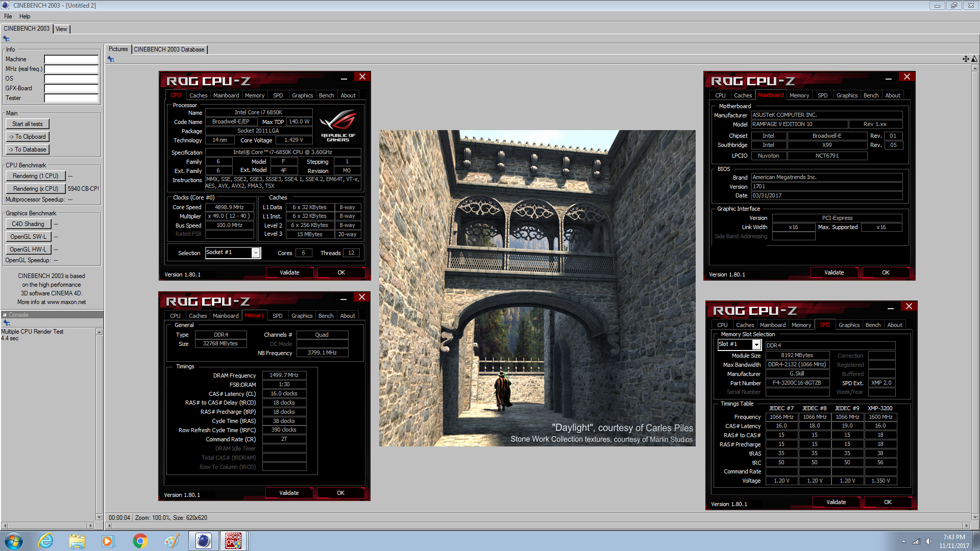Viewport: 980px width, 551px height.
Task: Open the Slot #1 memory slot dropdown
Action: tap(756, 345)
